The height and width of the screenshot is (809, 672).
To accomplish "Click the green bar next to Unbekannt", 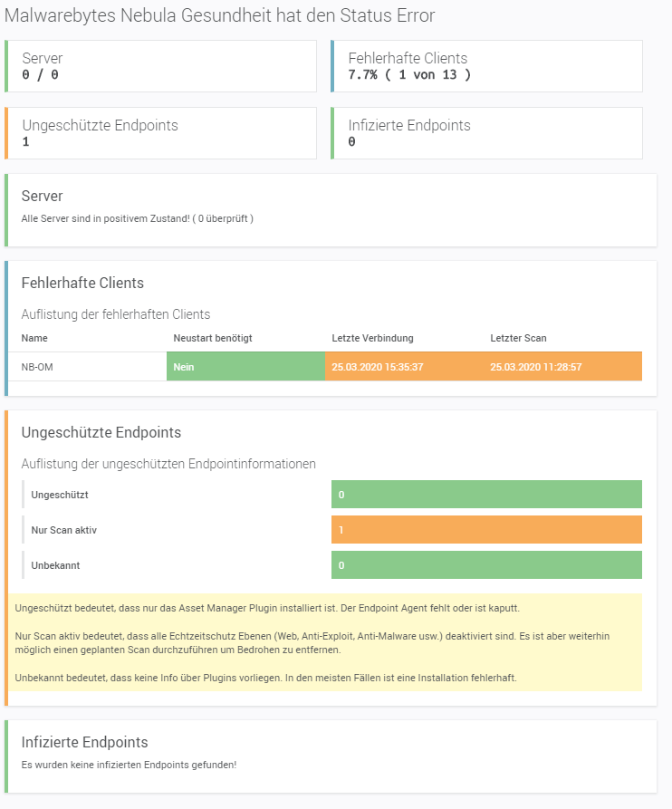I will [x=486, y=564].
